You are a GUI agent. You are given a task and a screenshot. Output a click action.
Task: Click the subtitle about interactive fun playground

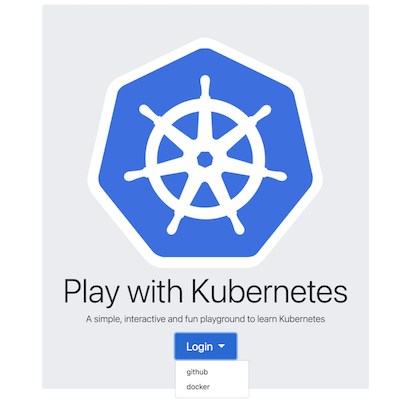pos(205,319)
